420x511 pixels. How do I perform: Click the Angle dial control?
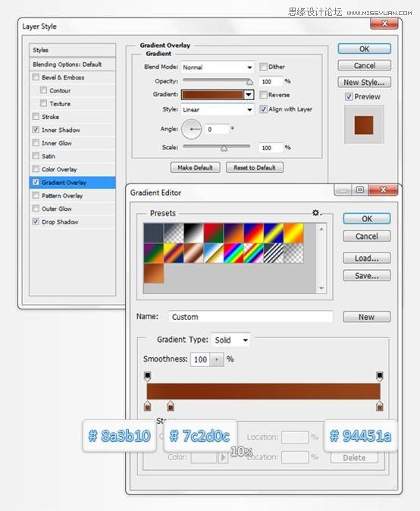(191, 129)
